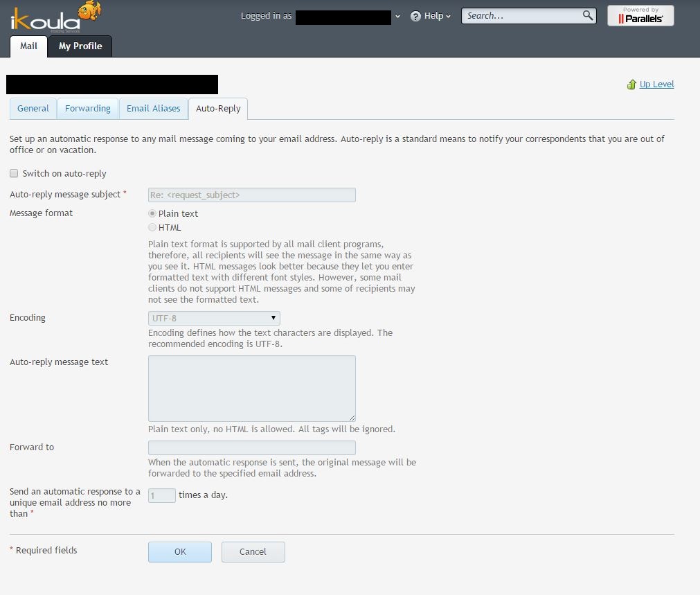Switch to the My Profile tab
Screen dimensions: 700x595
[x=80, y=46]
